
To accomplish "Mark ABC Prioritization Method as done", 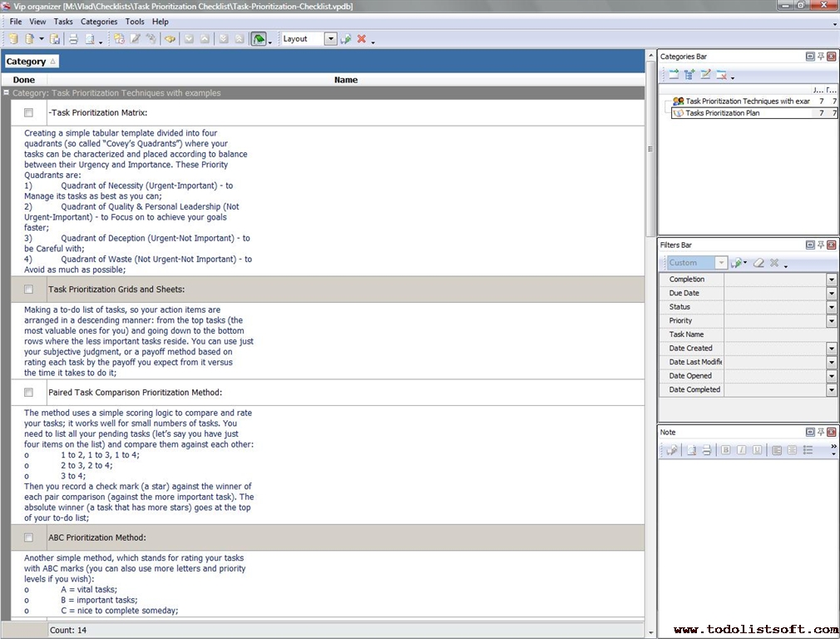I will point(28,537).
